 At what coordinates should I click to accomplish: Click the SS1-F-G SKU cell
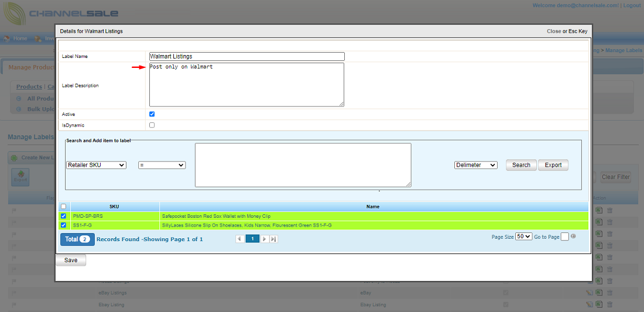pyautogui.click(x=115, y=225)
